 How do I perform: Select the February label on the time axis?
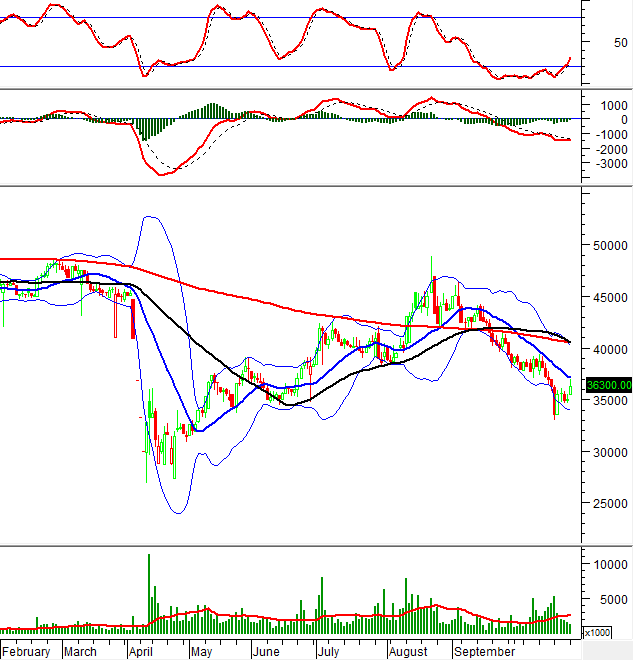(x=26, y=651)
